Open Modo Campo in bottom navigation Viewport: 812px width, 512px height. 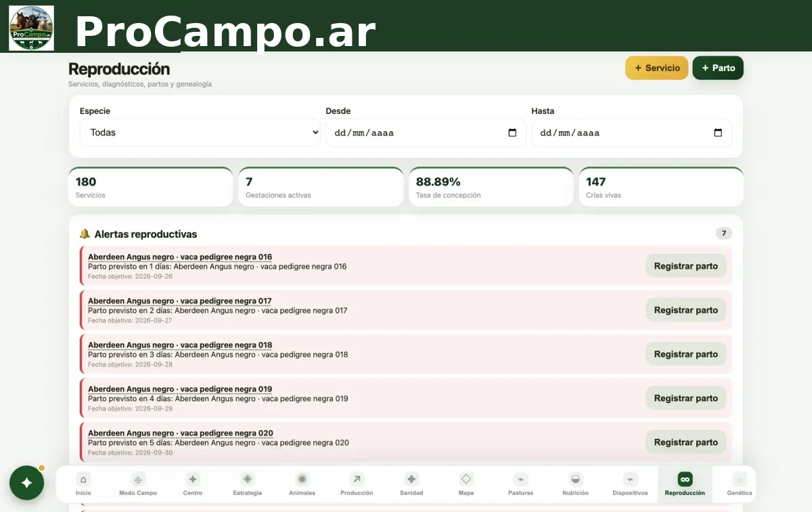point(138,484)
